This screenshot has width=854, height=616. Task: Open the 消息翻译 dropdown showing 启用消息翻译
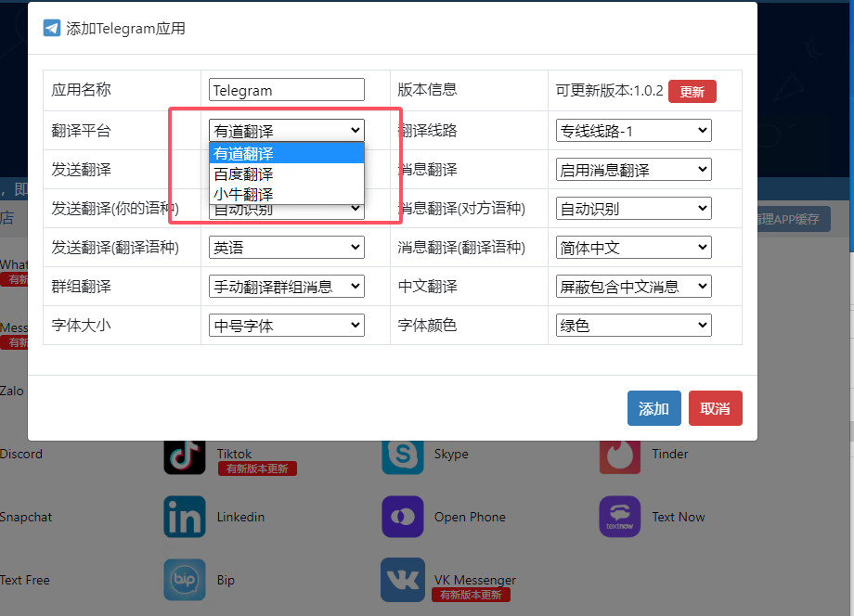click(633, 170)
